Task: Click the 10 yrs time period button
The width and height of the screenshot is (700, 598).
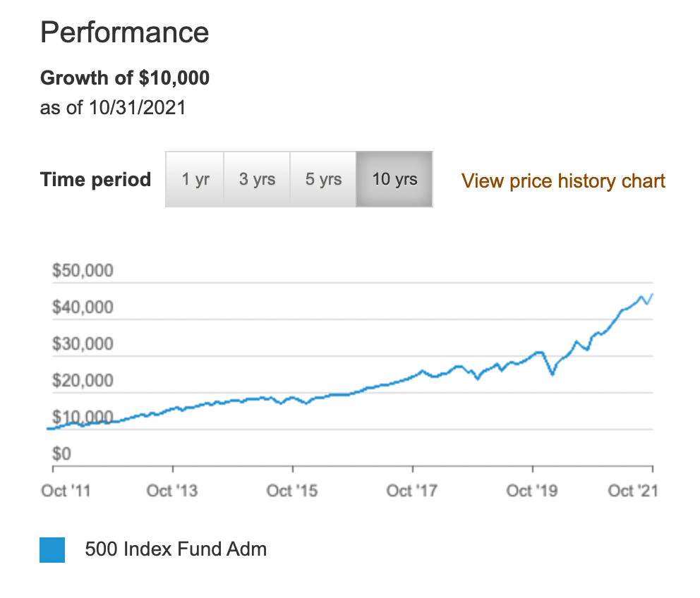Action: click(394, 179)
